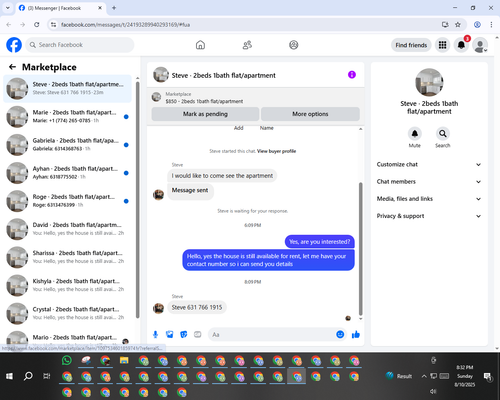The width and height of the screenshot is (500, 400).
Task: Click the site information icon in address bar
Action: 53,25
